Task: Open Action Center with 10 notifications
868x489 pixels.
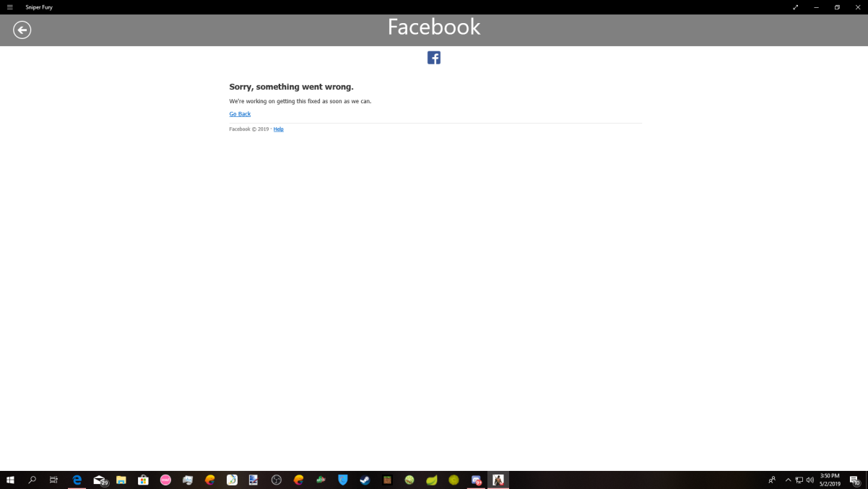Action: (855, 480)
